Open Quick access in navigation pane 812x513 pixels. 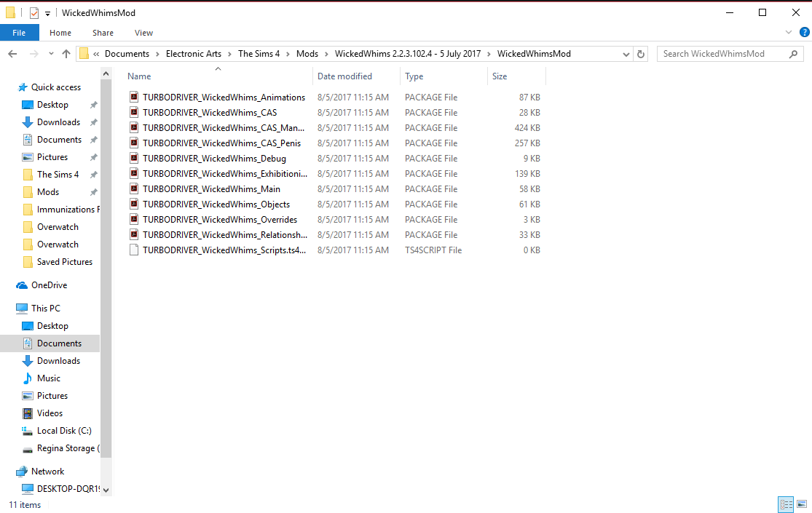[x=56, y=87]
